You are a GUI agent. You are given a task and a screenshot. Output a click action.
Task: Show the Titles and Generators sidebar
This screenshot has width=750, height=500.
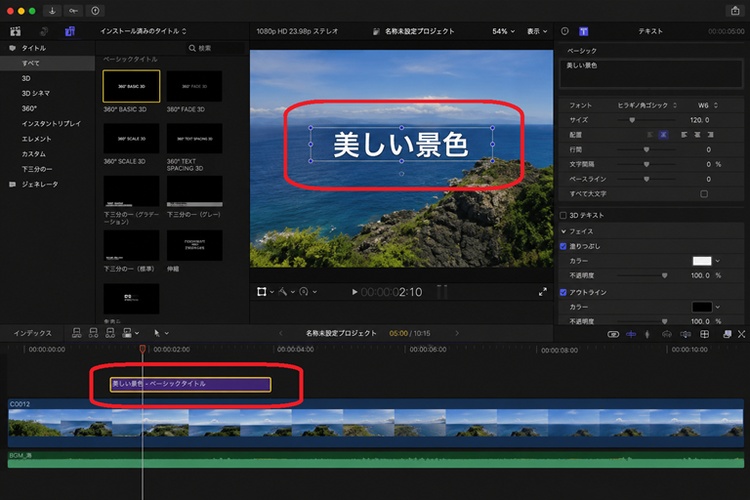click(x=70, y=31)
